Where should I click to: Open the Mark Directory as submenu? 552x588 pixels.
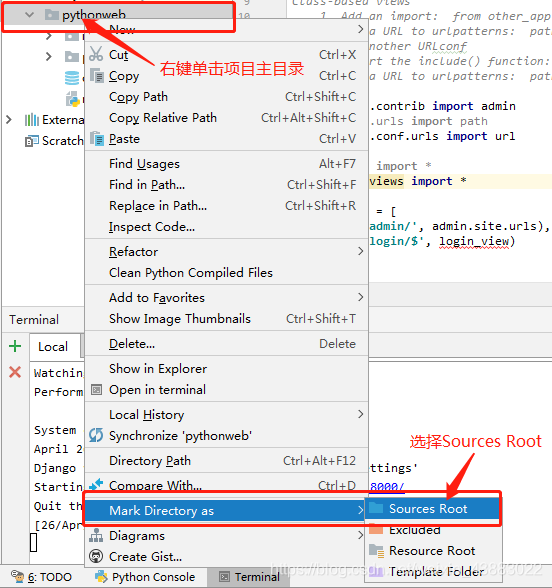point(224,510)
